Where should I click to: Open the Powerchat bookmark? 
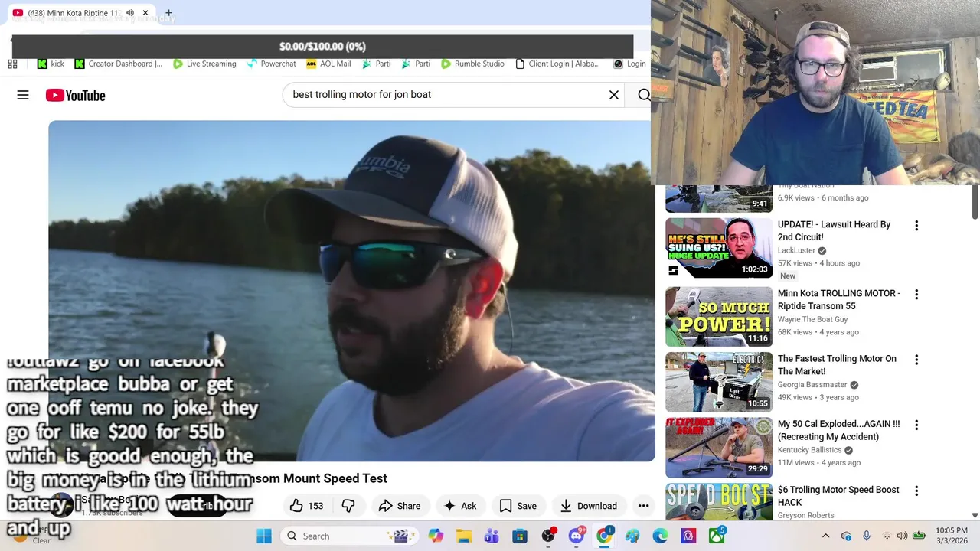pyautogui.click(x=271, y=64)
